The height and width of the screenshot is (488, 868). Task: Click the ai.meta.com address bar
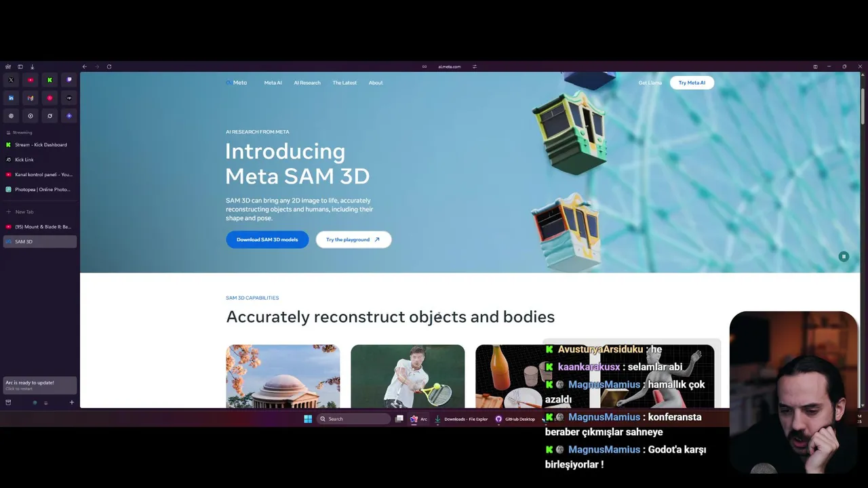[449, 66]
